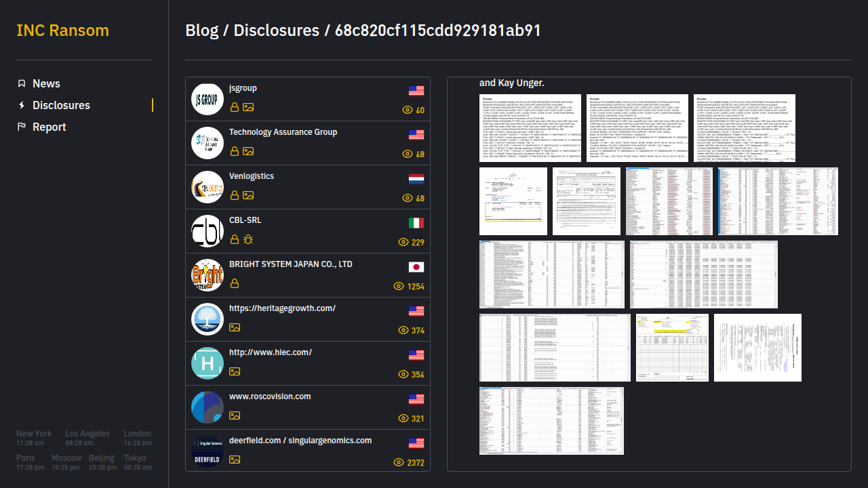Open the www.roscovision.com entry

coord(308,408)
